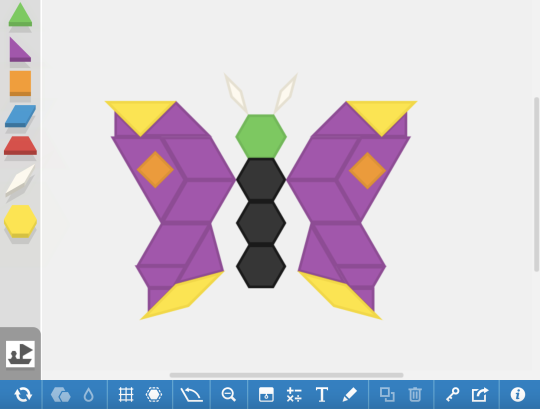This screenshot has width=540, height=409.
Task: Select the orange square on right wing
Action: coord(367,170)
